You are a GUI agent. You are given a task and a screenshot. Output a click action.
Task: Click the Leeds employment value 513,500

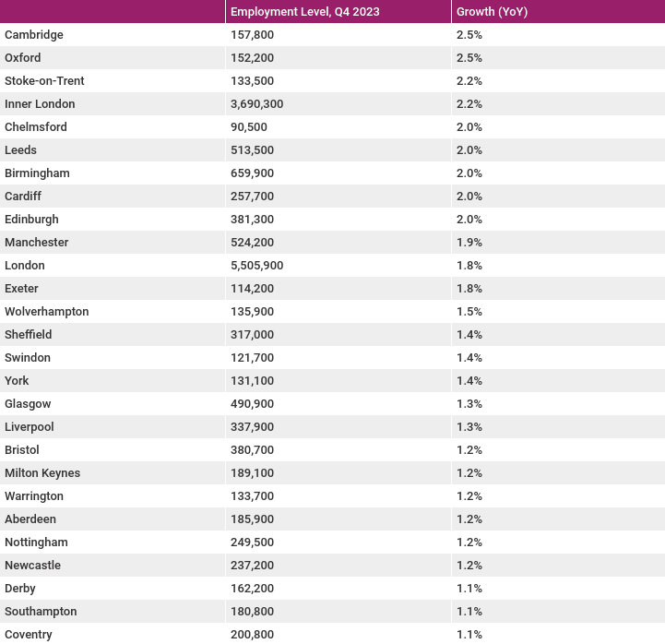click(253, 150)
